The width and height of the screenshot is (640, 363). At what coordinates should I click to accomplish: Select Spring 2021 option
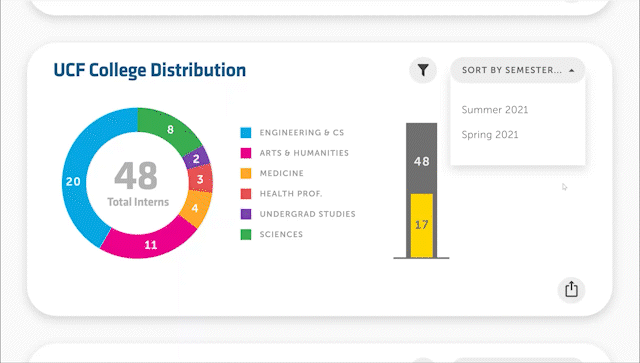(490, 135)
